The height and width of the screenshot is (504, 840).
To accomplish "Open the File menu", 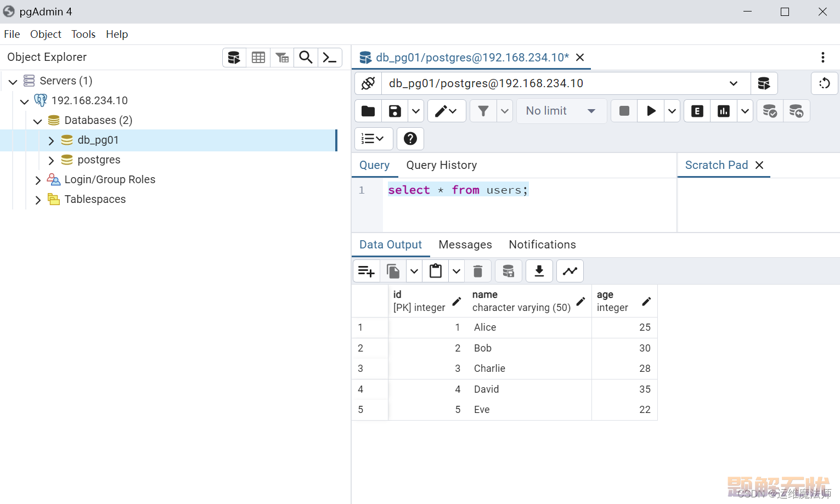I will click(12, 34).
